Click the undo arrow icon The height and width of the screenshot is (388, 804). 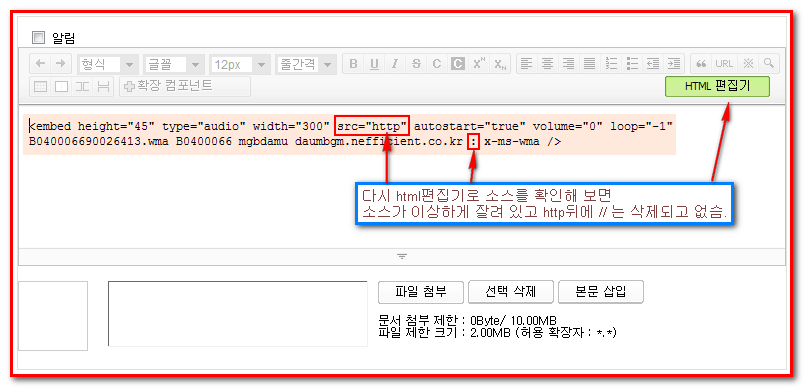(x=40, y=64)
